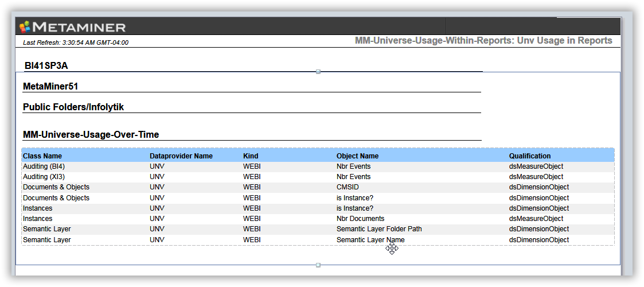Select the Public Folders/Infolytik heading
644x287 pixels.
coord(73,107)
